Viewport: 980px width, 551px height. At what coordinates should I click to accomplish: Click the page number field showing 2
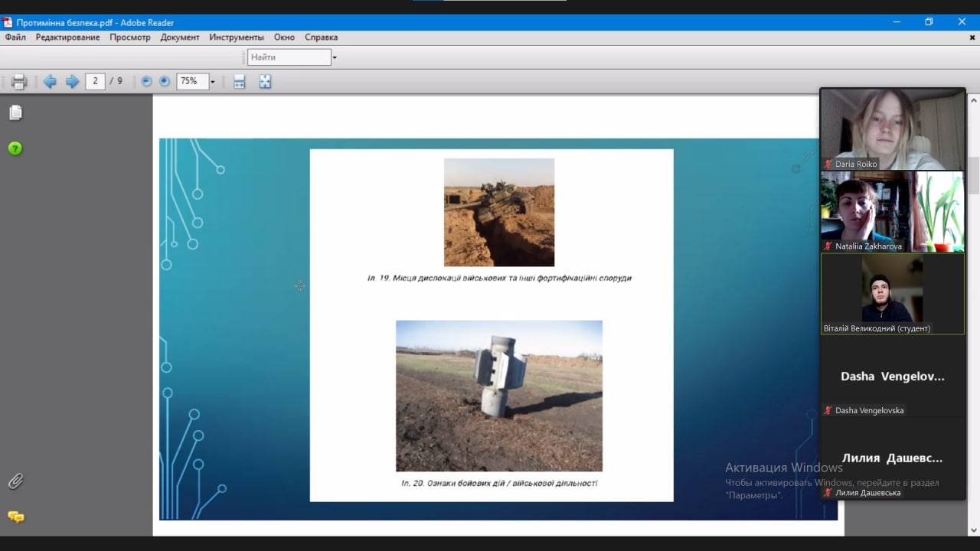(x=95, y=81)
